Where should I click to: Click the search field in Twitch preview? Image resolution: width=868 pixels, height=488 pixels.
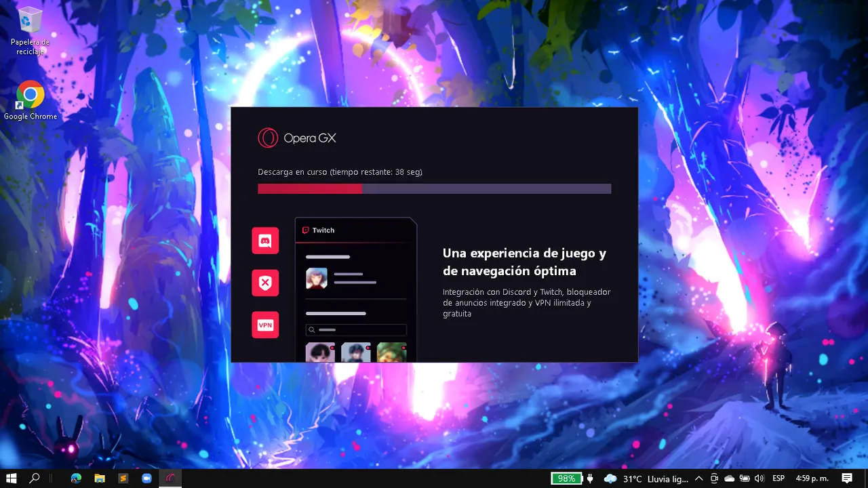(x=356, y=330)
